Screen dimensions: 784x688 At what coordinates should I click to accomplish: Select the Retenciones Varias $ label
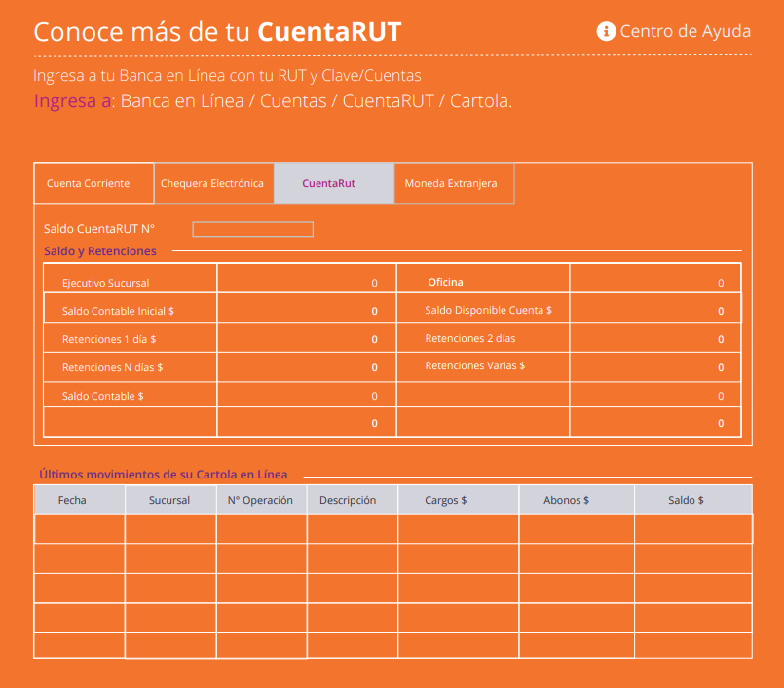coord(475,365)
